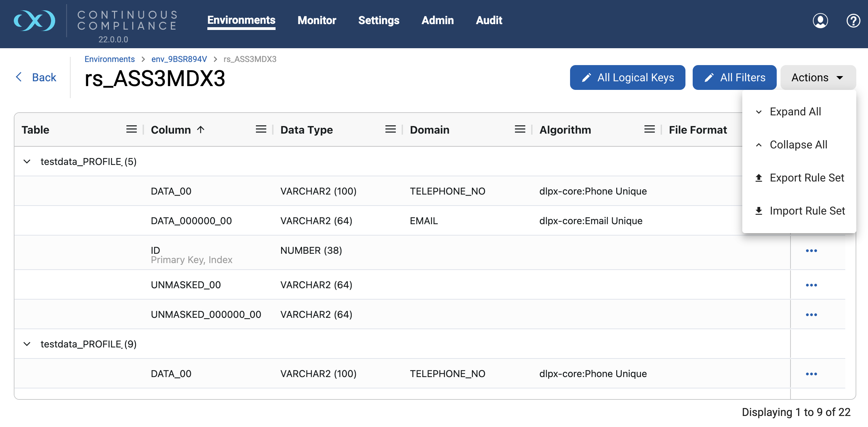The image size is (868, 427).
Task: Open Algorithm column menu icon
Action: coord(649,129)
